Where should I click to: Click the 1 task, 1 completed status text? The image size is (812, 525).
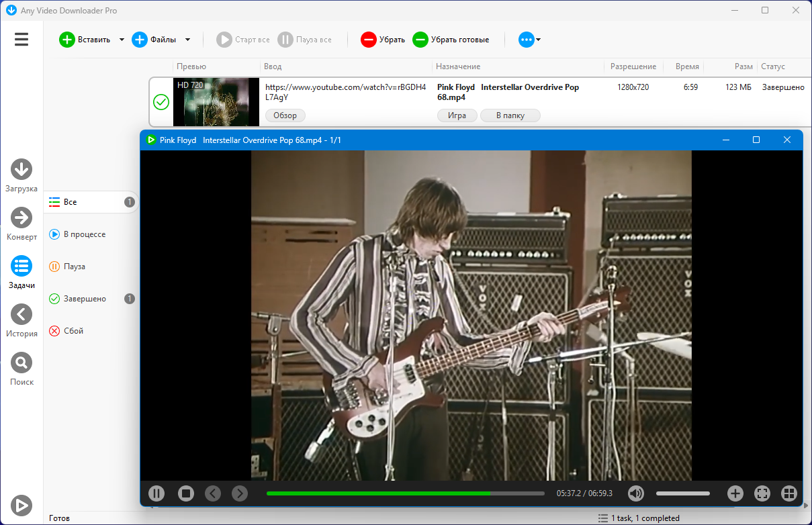click(x=645, y=518)
